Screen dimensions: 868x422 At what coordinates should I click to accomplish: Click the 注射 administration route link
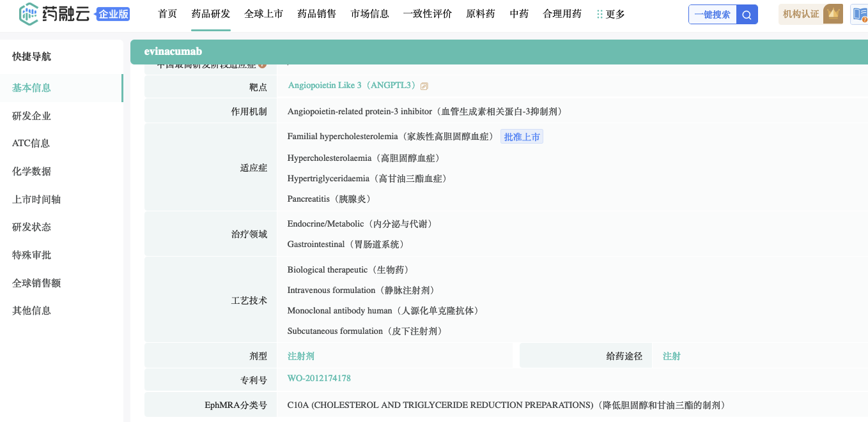(x=671, y=356)
